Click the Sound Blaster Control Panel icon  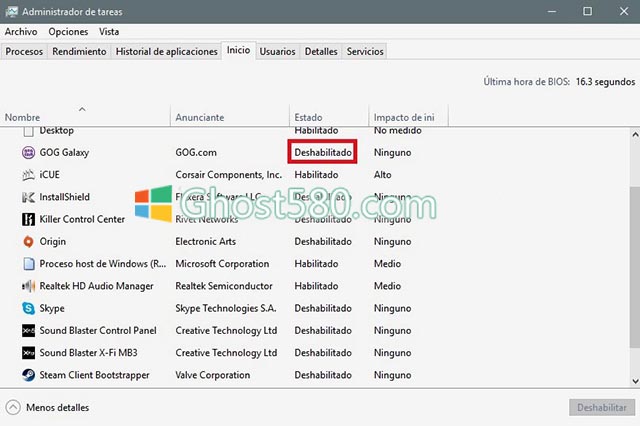click(28, 331)
